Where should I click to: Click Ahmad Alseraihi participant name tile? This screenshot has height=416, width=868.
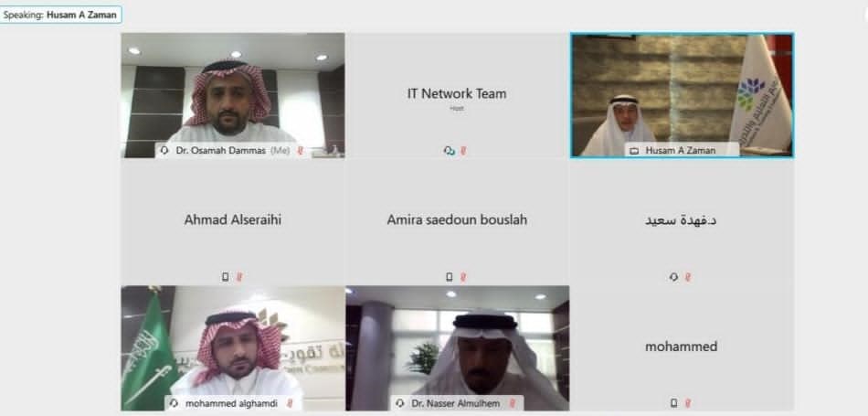233,221
